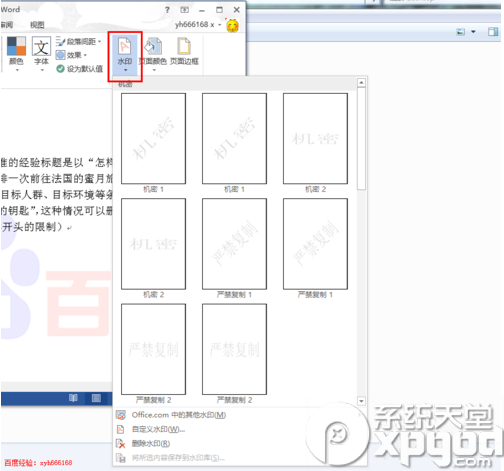Expand the 段落间距 paragraph spacing dropdown
Image resolution: width=504 pixels, height=471 pixels.
coord(79,42)
